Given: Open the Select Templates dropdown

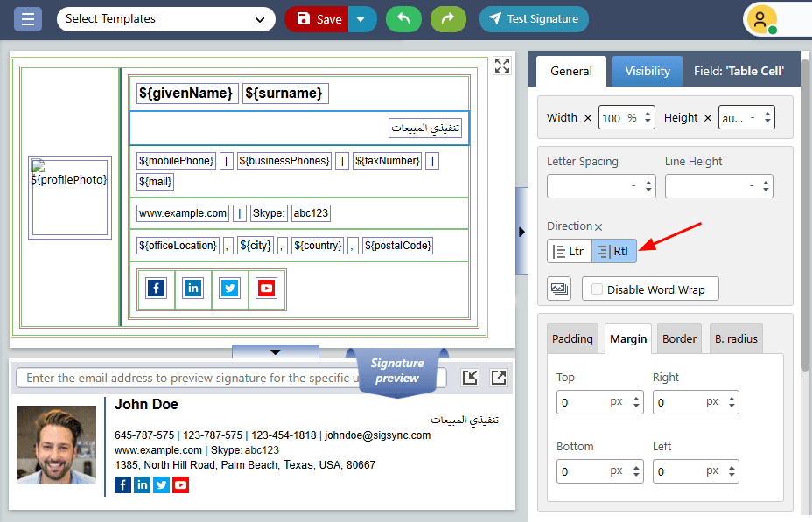Looking at the screenshot, I should coord(165,19).
